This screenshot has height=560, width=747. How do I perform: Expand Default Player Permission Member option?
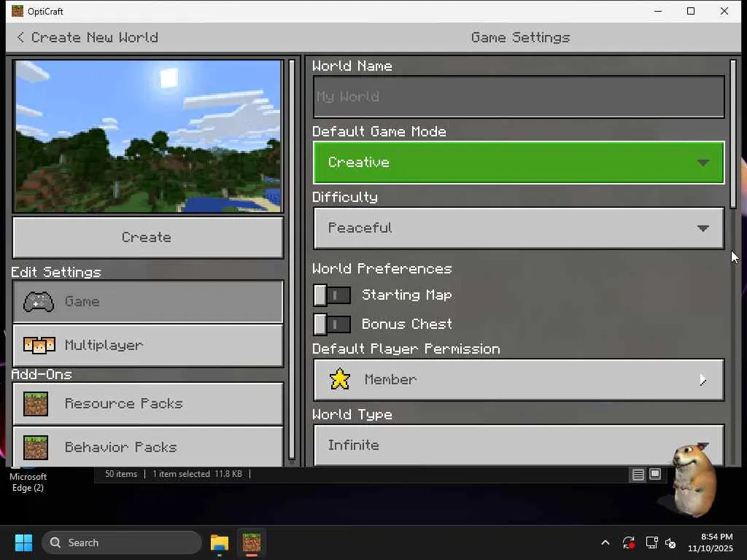click(519, 379)
